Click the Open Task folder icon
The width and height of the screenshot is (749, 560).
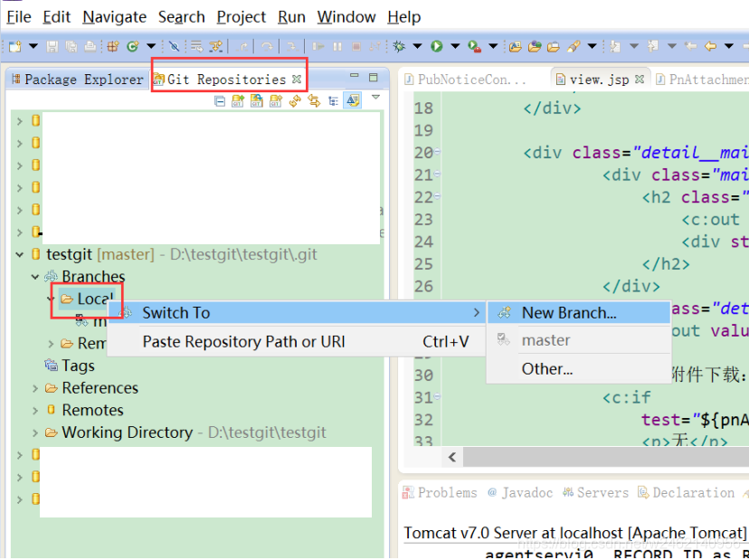pos(553,46)
